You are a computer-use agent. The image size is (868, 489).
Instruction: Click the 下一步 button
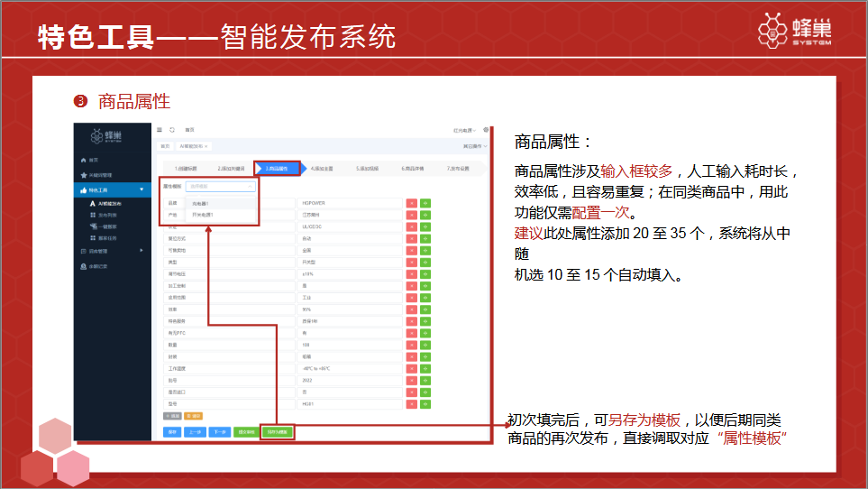(x=219, y=432)
